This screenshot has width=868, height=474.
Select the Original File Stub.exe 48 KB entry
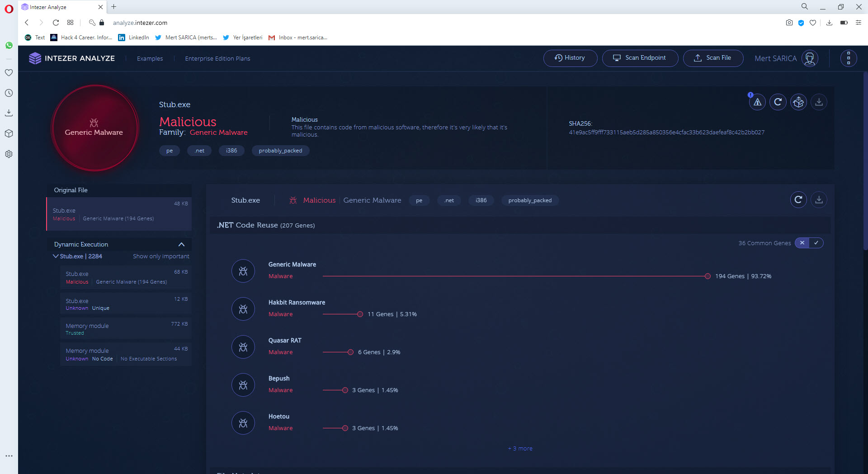point(119,214)
